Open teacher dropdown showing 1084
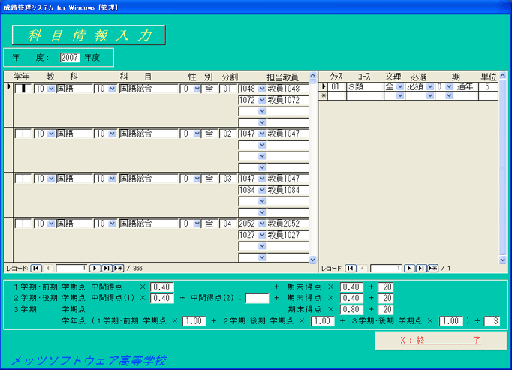The height and width of the screenshot is (370, 512). pyautogui.click(x=262, y=190)
